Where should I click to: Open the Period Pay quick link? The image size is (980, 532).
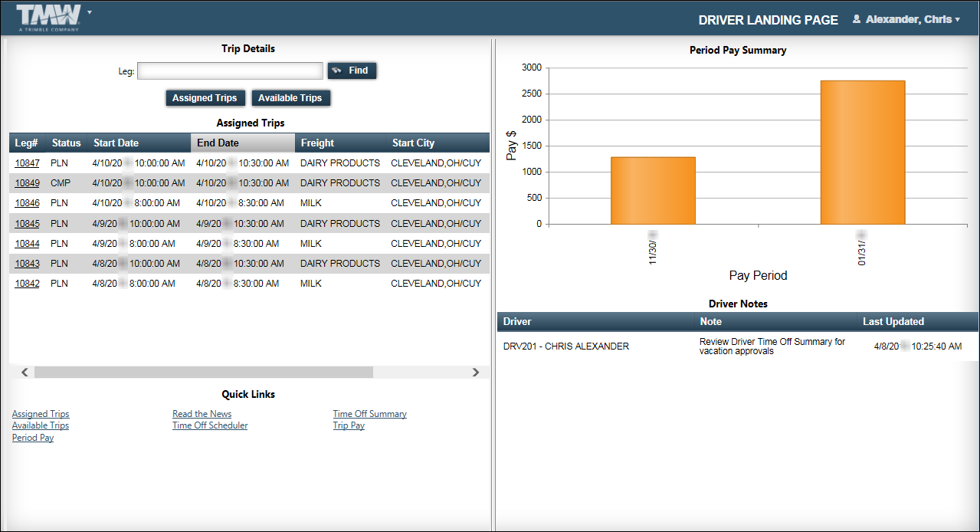pos(33,438)
